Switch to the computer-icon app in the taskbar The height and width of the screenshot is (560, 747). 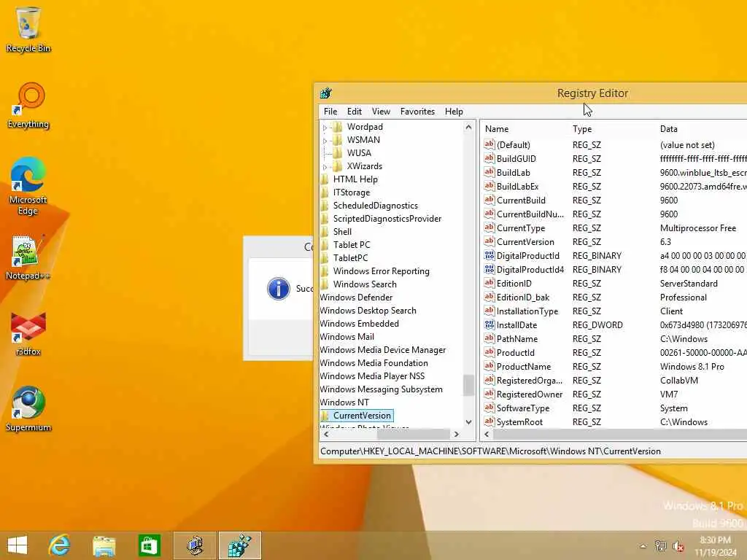coord(195,545)
